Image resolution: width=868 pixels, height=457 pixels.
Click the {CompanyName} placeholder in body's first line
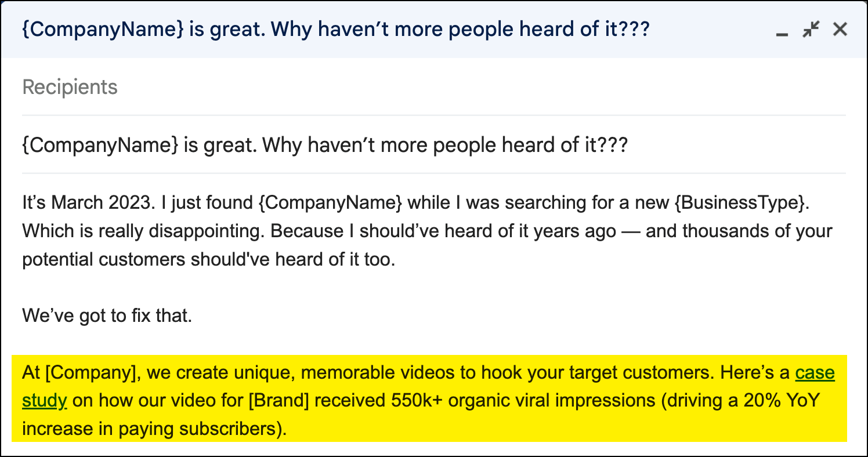[x=330, y=203]
